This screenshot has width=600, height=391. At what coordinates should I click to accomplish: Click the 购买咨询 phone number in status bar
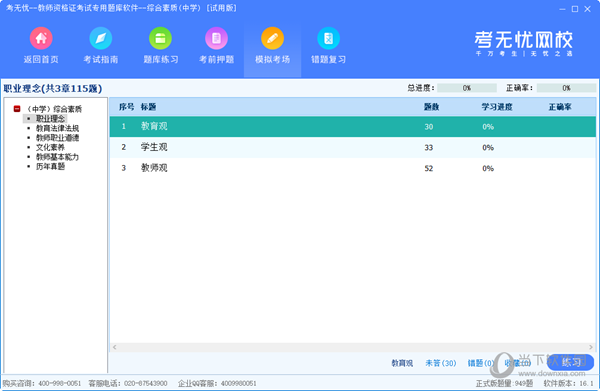pos(60,383)
